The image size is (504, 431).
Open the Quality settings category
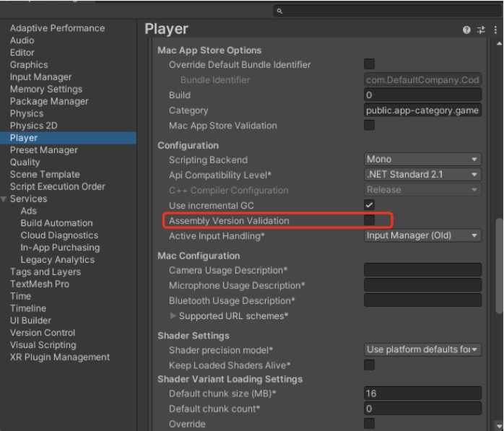25,162
